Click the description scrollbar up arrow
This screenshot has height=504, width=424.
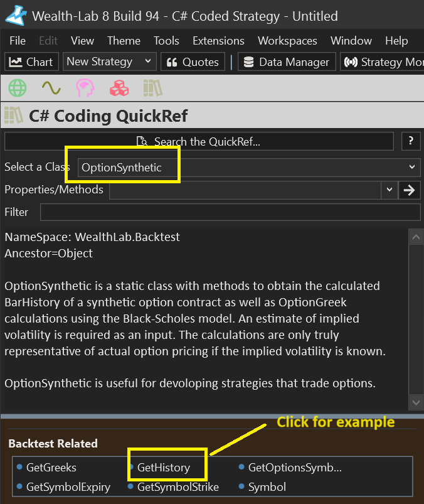(416, 237)
